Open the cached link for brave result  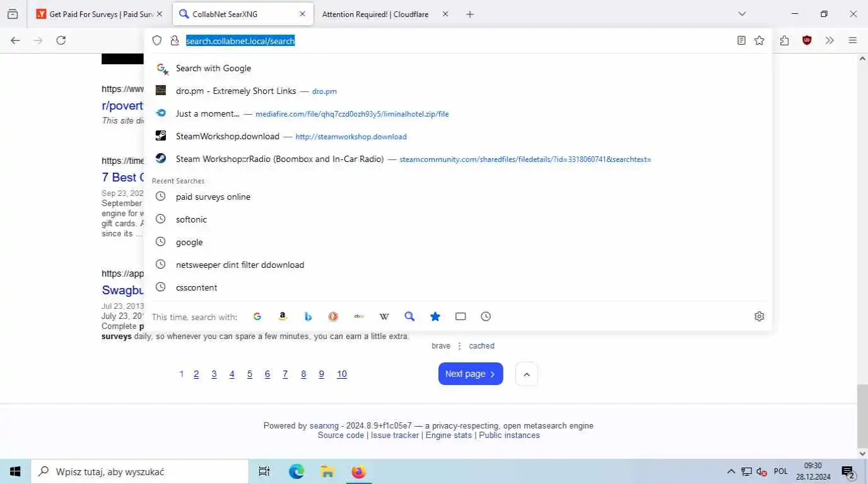[481, 346]
